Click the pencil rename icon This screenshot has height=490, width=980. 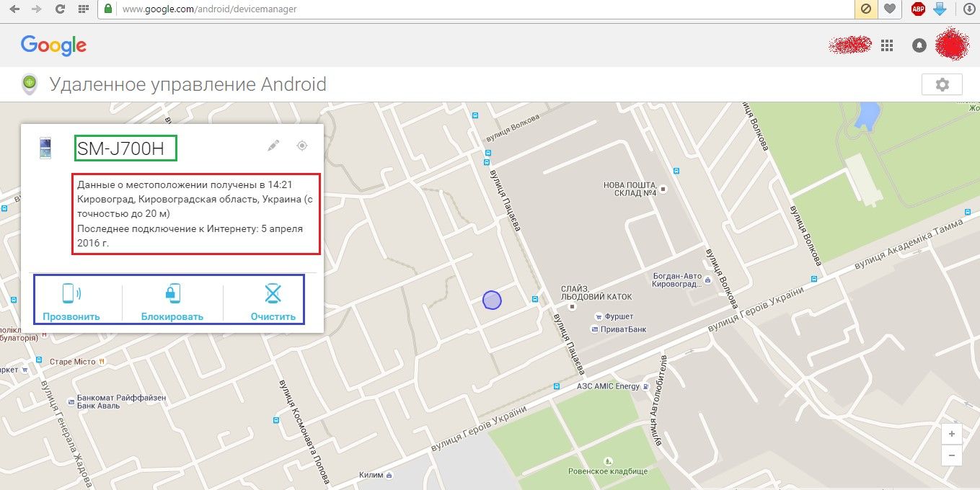pos(273,146)
